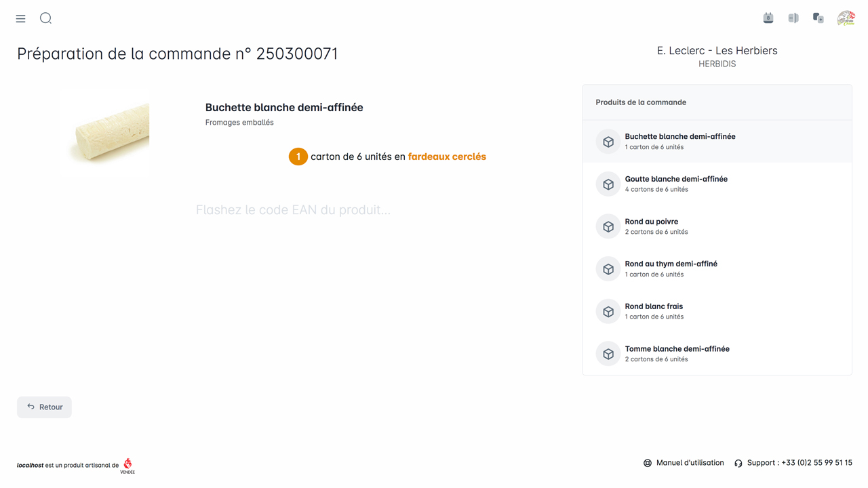868x488 pixels.
Task: Click the Vendée logo in footer
Action: [x=127, y=466]
